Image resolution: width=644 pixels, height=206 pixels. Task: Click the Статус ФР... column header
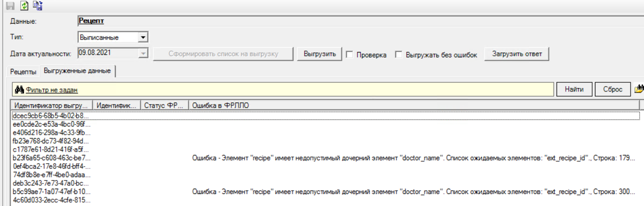165,105
